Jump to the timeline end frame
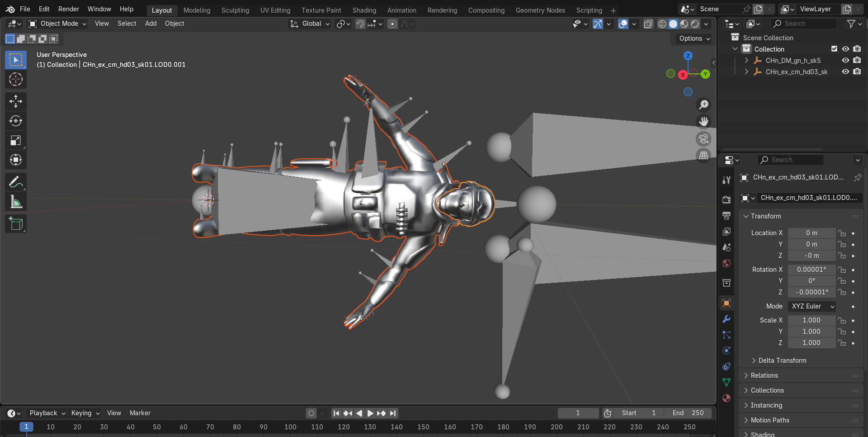Viewport: 868px width, 437px height. 393,413
